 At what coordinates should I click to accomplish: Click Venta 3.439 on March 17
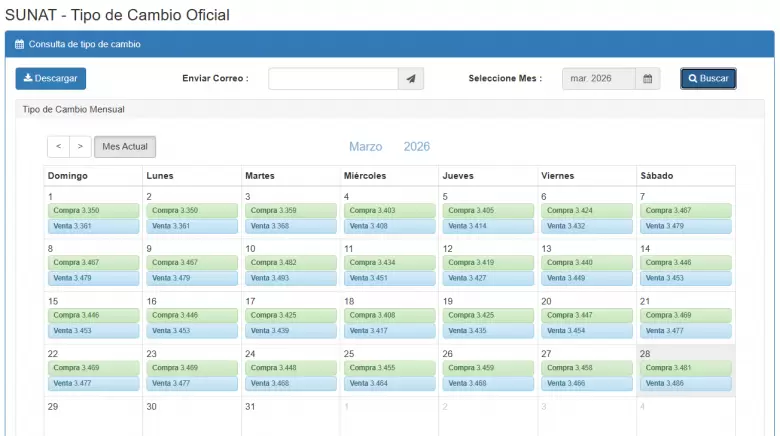tap(290, 330)
